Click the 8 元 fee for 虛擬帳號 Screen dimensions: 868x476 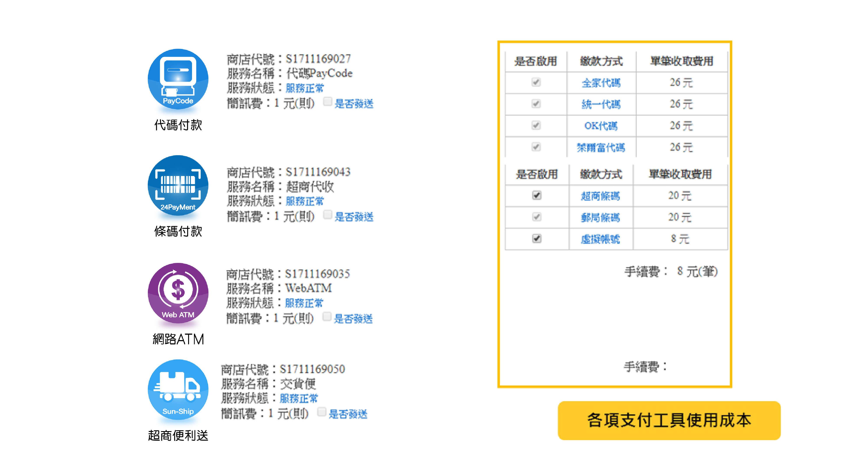[680, 239]
